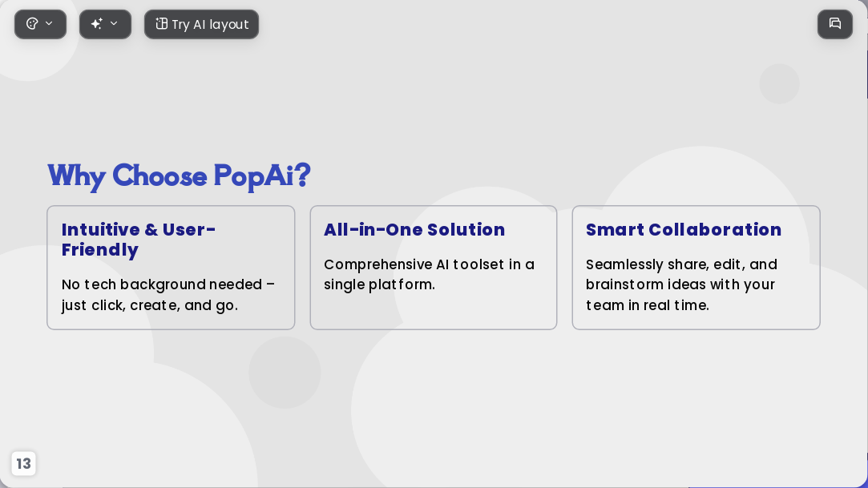Screen dimensions: 868x488
Task: Click the Try AI layout button
Action: point(201,24)
